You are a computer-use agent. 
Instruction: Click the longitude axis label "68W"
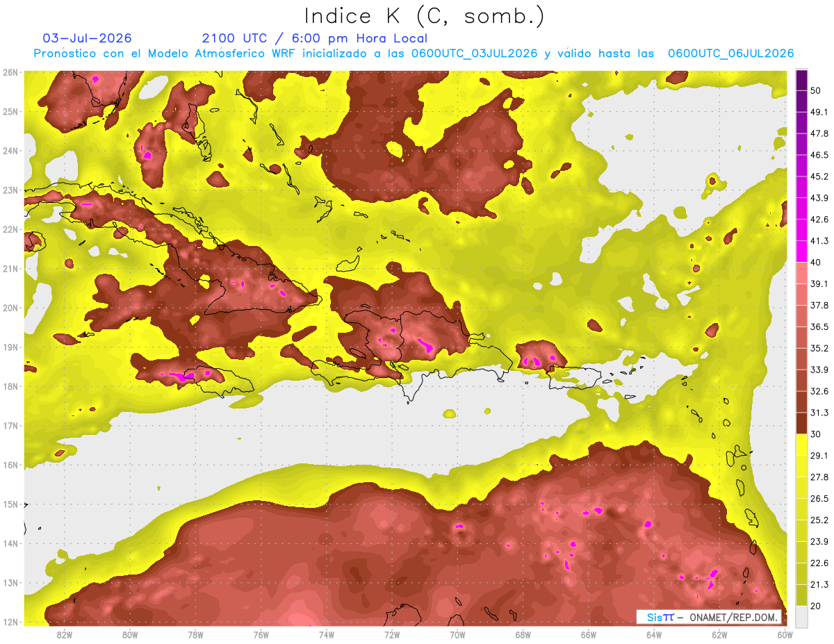click(523, 635)
